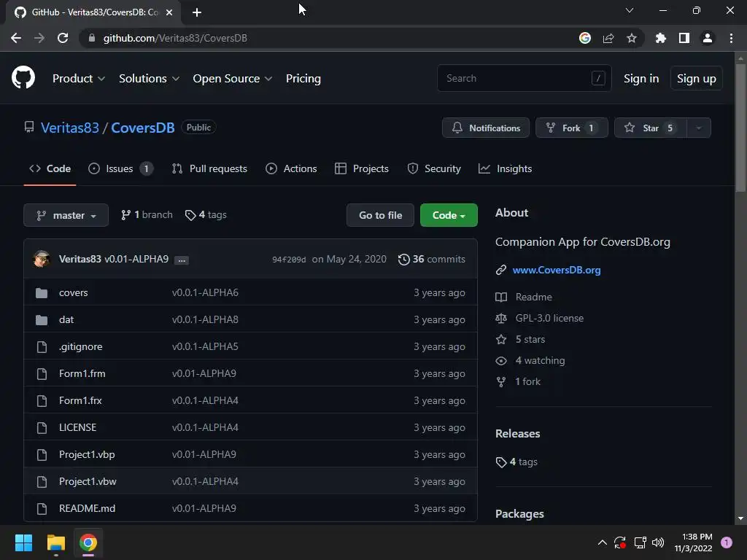The image size is (747, 560).
Task: Go to the Pricing page
Action: [x=303, y=79]
